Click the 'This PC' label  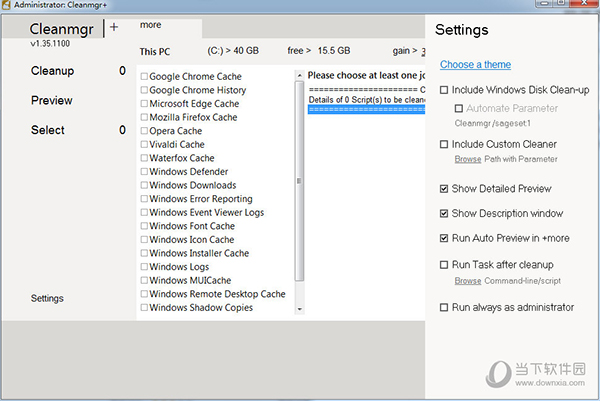155,52
